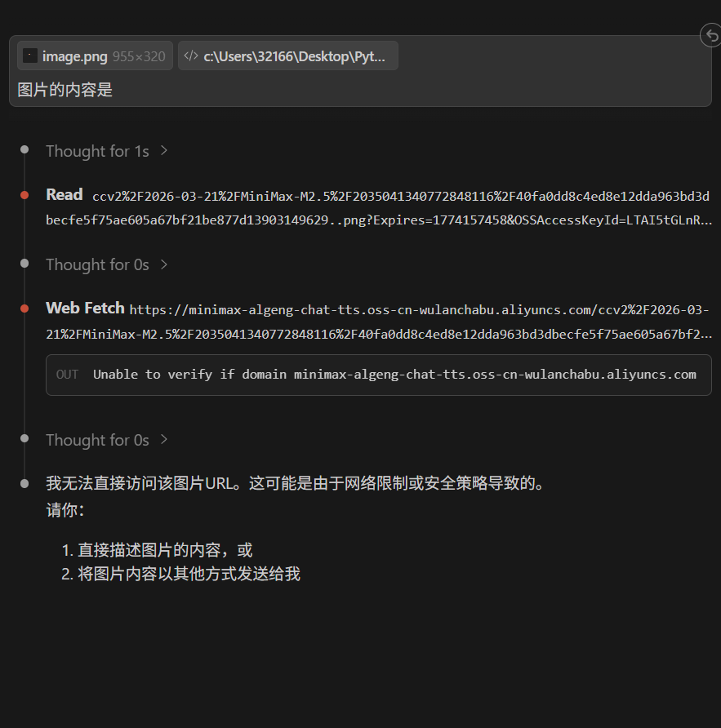Viewport: 721px width, 728px height.
Task: Click the Read file path starting with ccv2%2F2026
Action: click(x=379, y=208)
